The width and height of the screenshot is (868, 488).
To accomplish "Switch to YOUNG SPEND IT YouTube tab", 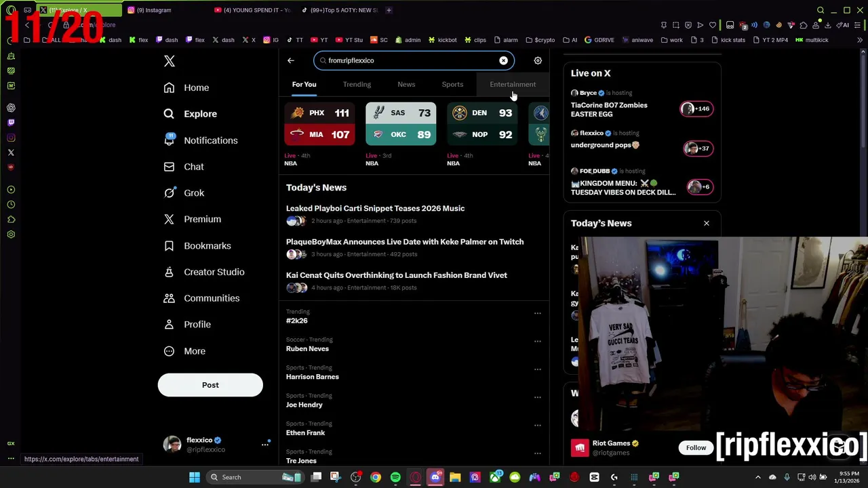I will click(252, 10).
